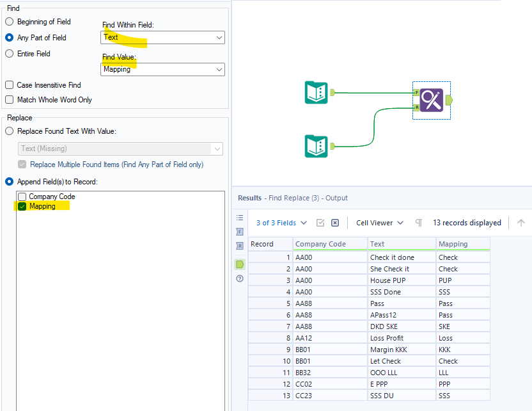Toggle whitespace display with the paragraph icon
532x411 pixels.
tap(419, 222)
